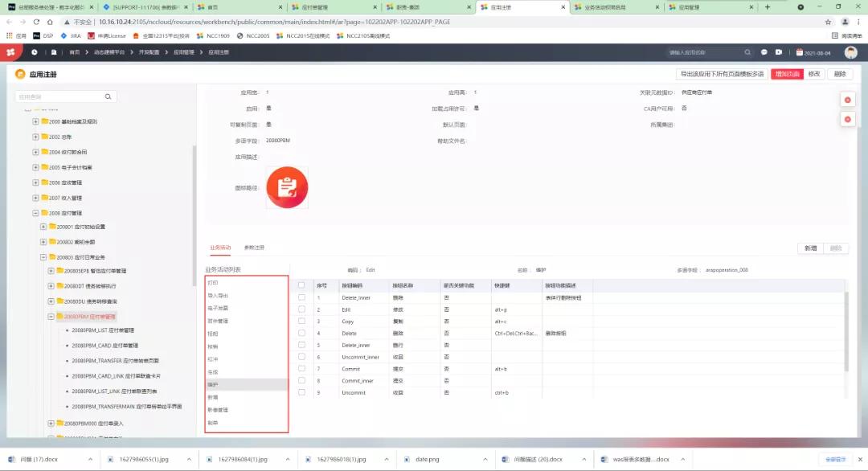This screenshot has width=868, height=471.
Task: Click the red 增加页面 button
Action: tap(787, 74)
